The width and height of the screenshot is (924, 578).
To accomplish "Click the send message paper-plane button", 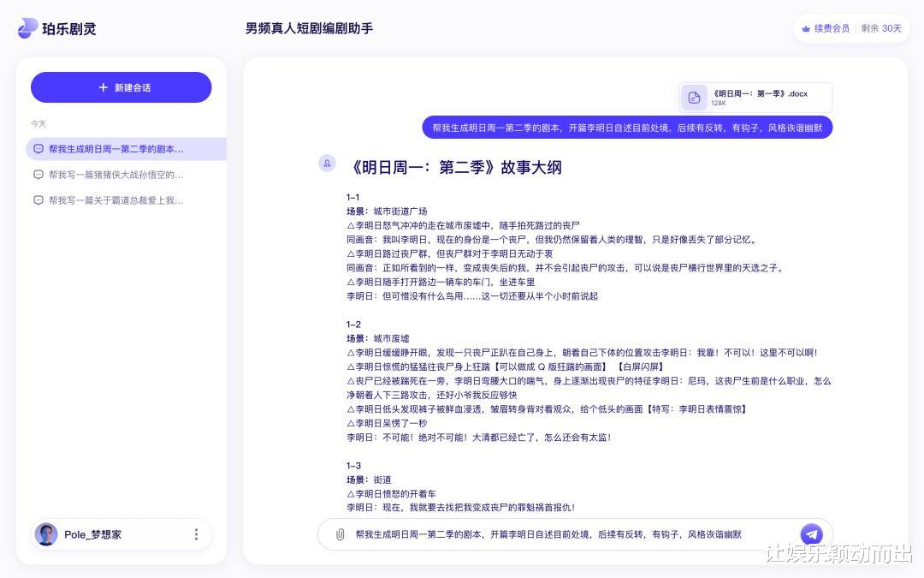I will 811,534.
